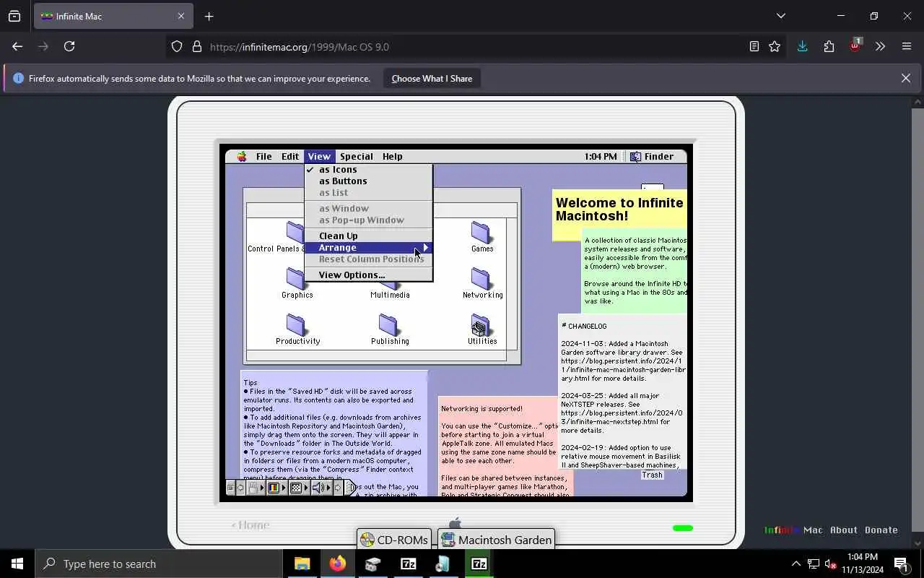Viewport: 924px width, 578px height.
Task: Open the CD-ROMs drawer button
Action: 395,540
